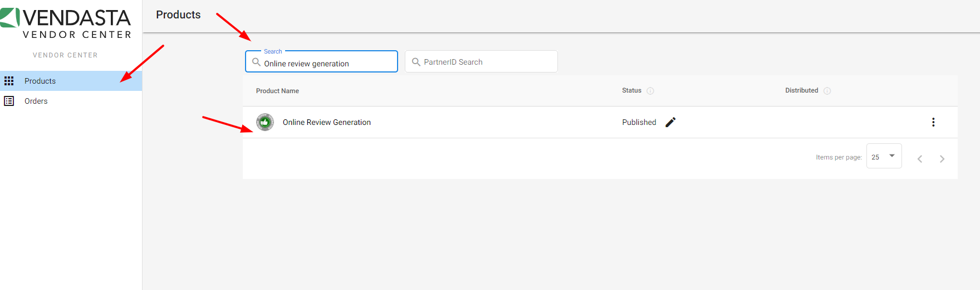Focus the product Search field
This screenshot has height=290, width=980.
321,61
